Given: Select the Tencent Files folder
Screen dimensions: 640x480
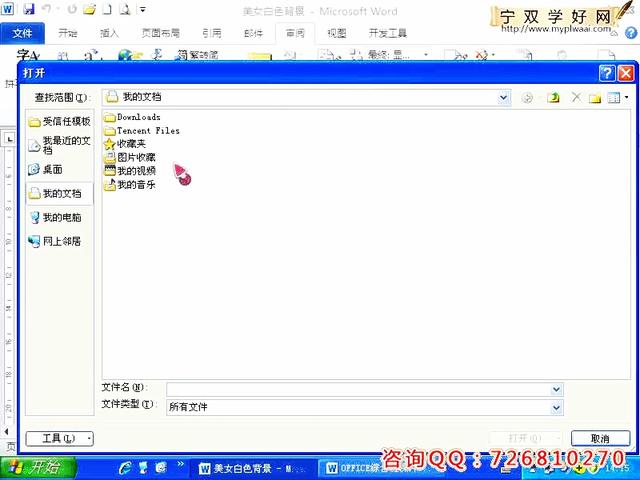Looking at the screenshot, I should click(x=142, y=131).
